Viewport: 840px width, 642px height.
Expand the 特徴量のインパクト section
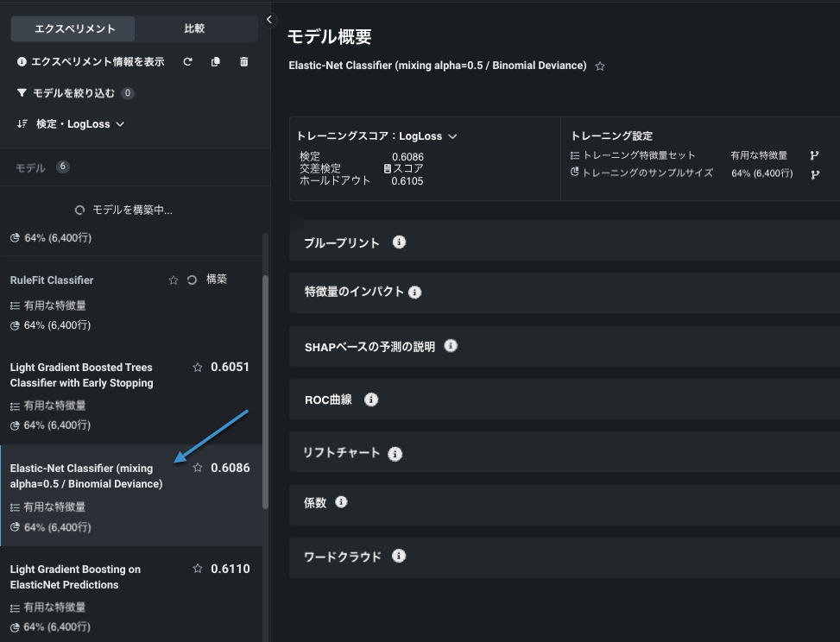point(354,292)
